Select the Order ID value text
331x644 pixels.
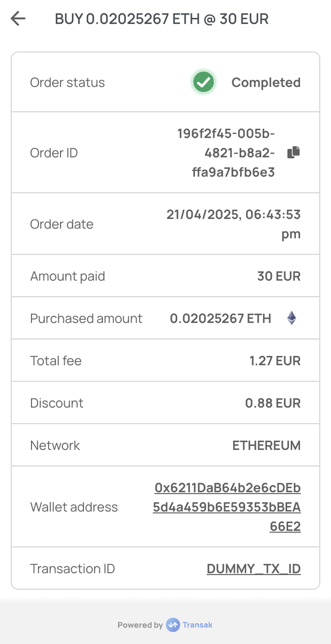point(226,153)
